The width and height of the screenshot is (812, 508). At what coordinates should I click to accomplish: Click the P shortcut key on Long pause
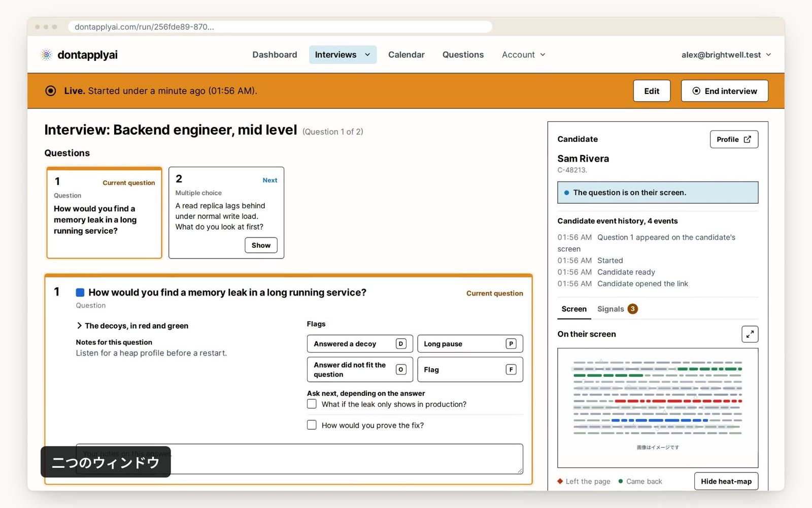pos(511,344)
